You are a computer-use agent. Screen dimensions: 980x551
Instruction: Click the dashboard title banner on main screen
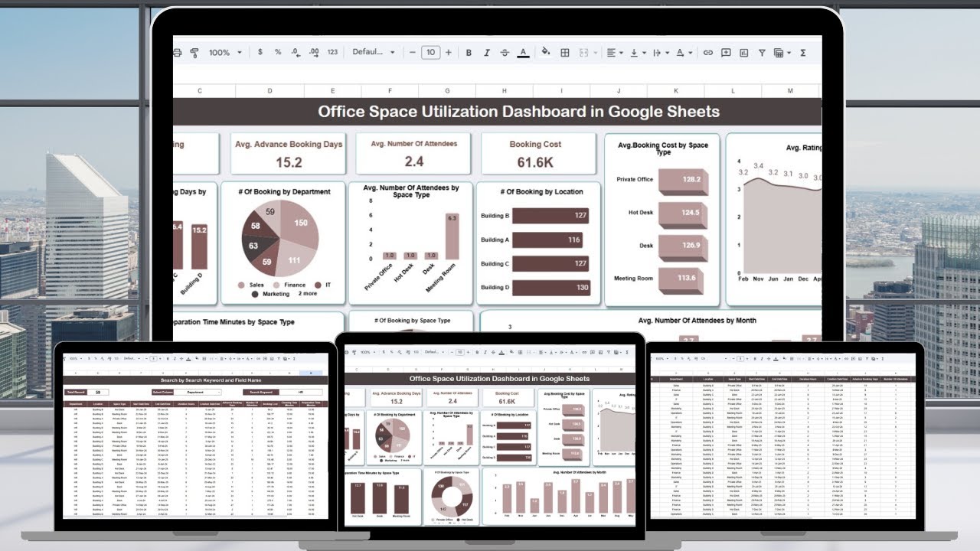[x=498, y=112]
